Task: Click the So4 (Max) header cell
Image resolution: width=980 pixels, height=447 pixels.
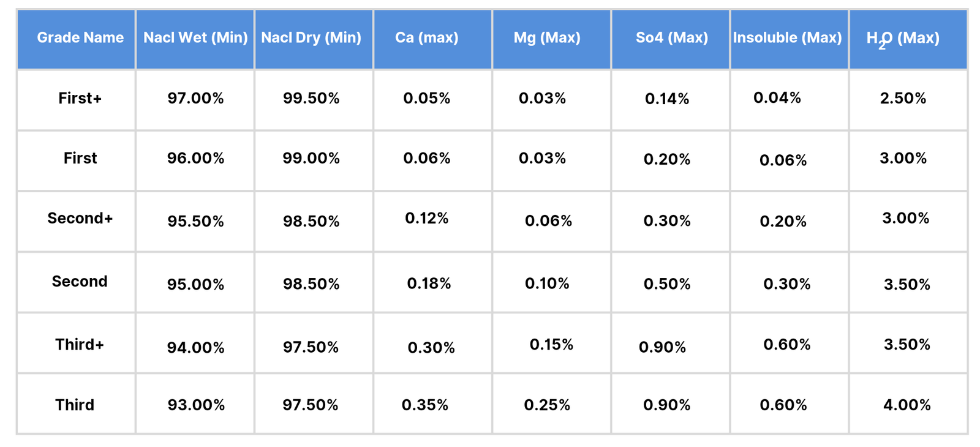Action: pos(672,38)
